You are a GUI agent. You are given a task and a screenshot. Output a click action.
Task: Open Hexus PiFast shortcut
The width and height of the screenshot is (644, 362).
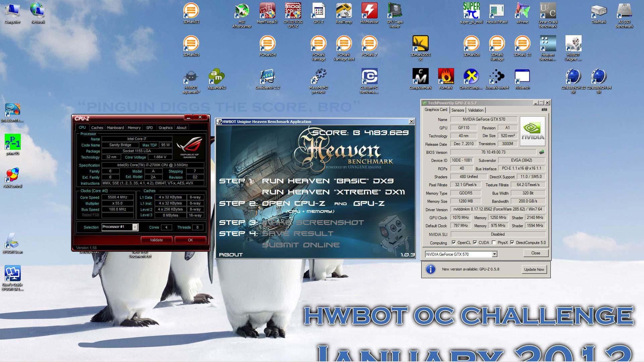pyautogui.click(x=497, y=13)
